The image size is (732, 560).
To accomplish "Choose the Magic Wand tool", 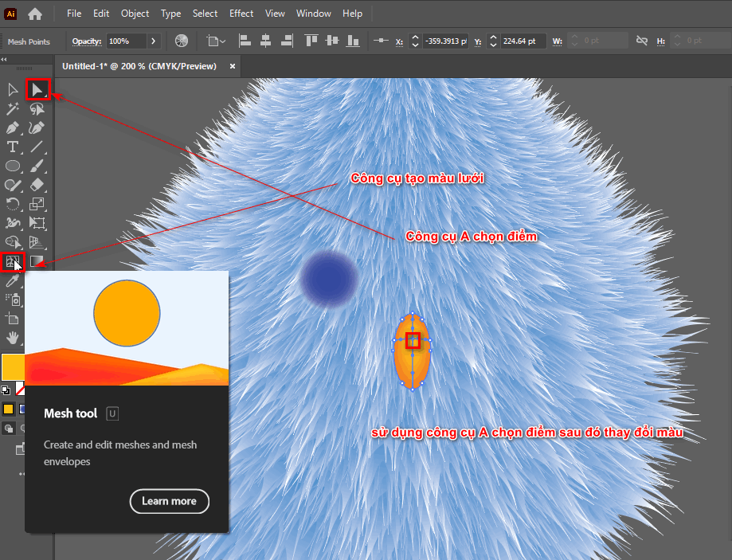I will pyautogui.click(x=13, y=108).
